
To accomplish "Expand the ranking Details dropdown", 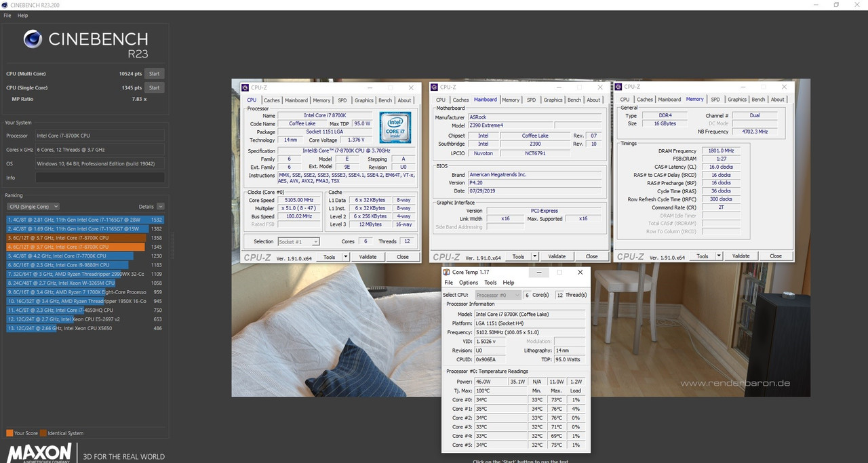I will [160, 206].
